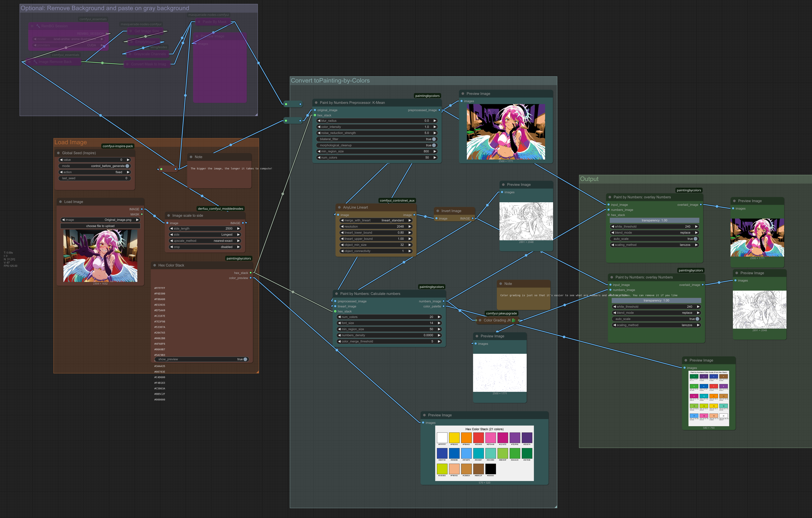Collapse the Note about bigger image compute time
Viewport: 812px width, 518px height.
[191, 157]
